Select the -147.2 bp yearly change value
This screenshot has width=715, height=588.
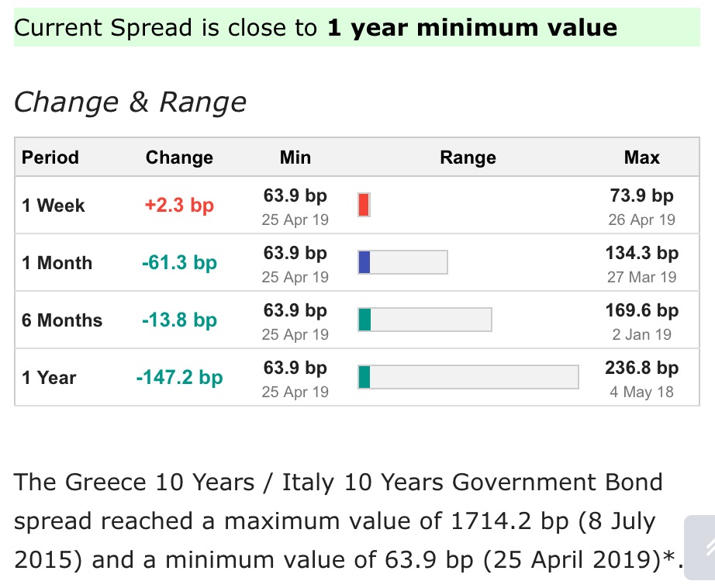(179, 378)
